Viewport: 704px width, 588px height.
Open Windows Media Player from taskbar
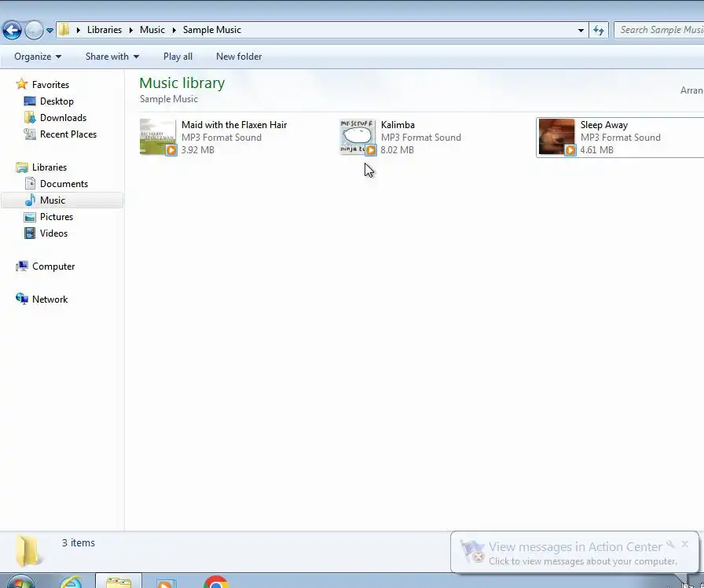[166, 582]
